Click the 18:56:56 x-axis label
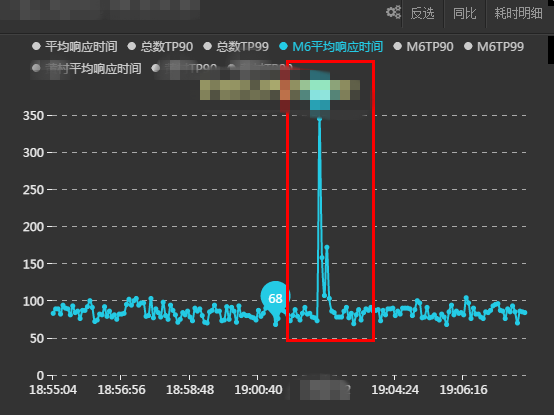The width and height of the screenshot is (554, 415). pos(122,390)
